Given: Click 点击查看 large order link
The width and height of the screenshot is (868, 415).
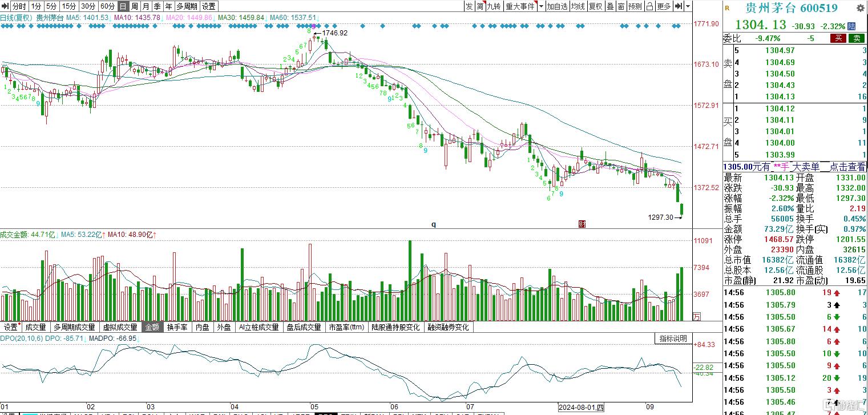Looking at the screenshot, I should 847,167.
